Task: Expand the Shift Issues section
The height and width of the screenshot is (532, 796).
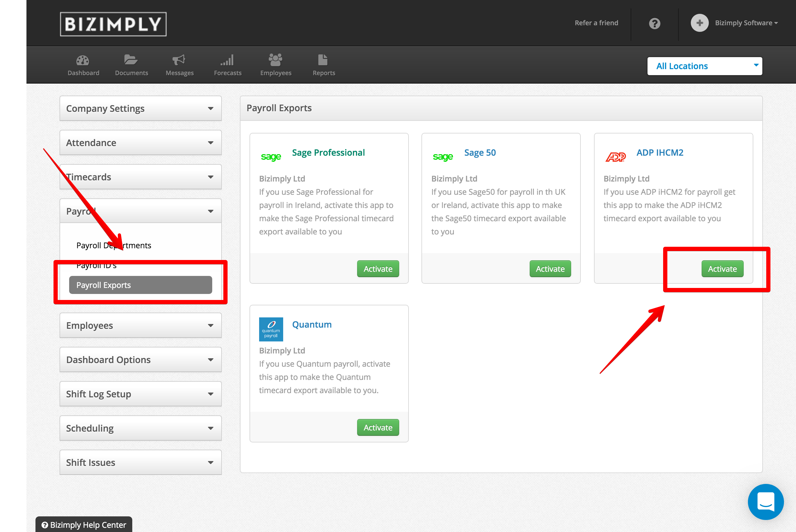Action: point(140,462)
